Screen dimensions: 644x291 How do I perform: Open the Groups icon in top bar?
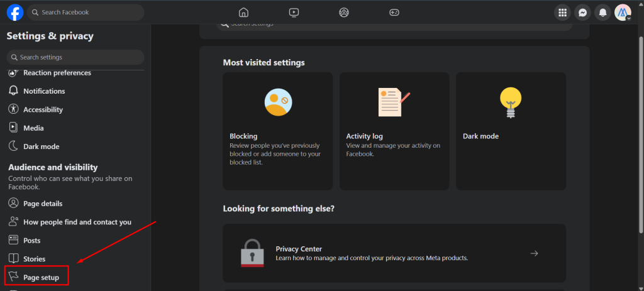click(344, 13)
